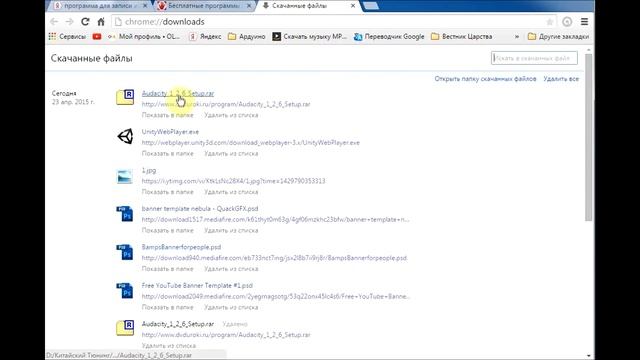640x360 pixels.
Task: Show BampsBannerforpeople.psd in folder
Action: [x=167, y=269]
